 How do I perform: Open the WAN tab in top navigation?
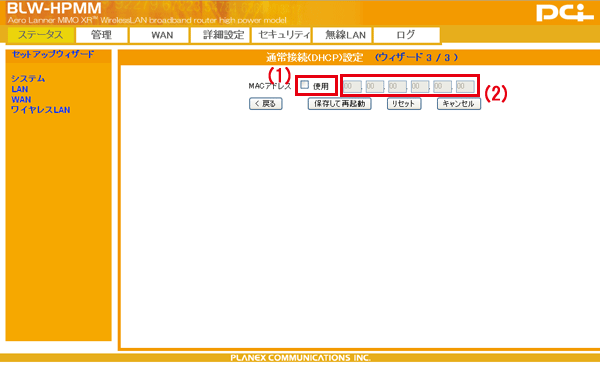click(x=162, y=35)
